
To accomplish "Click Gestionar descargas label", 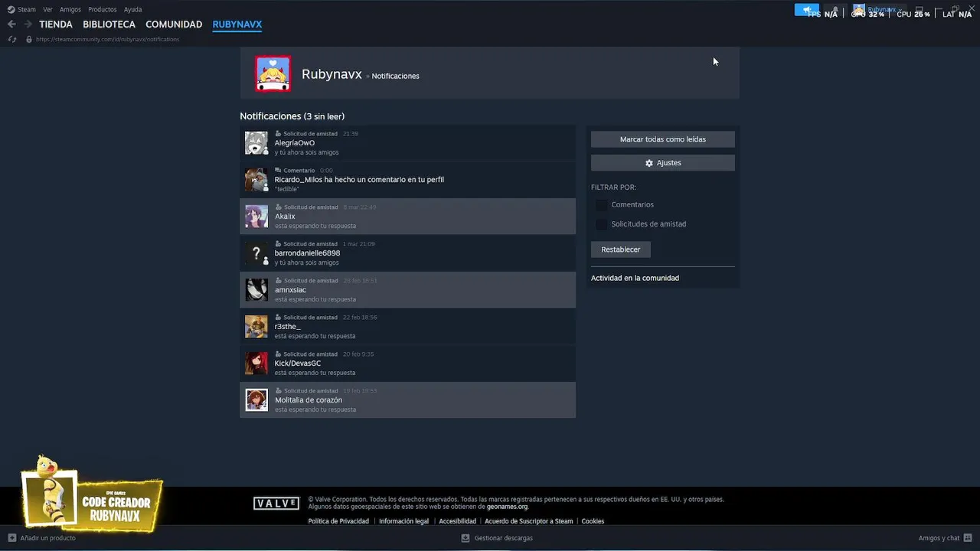I will tap(504, 538).
